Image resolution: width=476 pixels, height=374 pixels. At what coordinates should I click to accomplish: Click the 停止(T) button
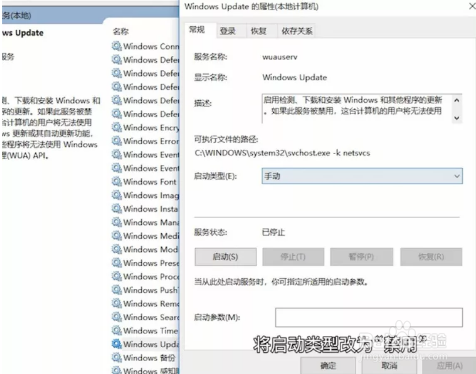click(x=293, y=257)
